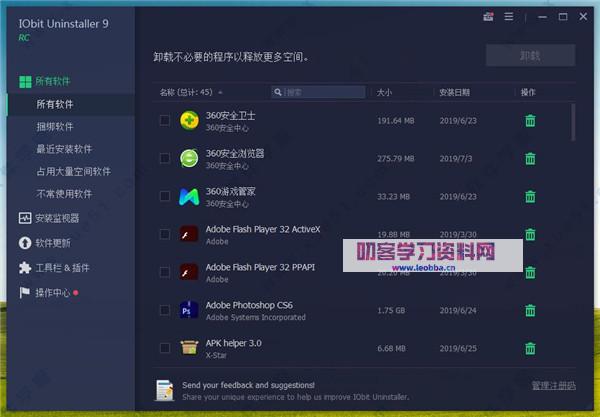Uninstall Adobe Photoshop CS6 via trash icon
Viewport: 600px width, 417px height.
click(x=530, y=310)
